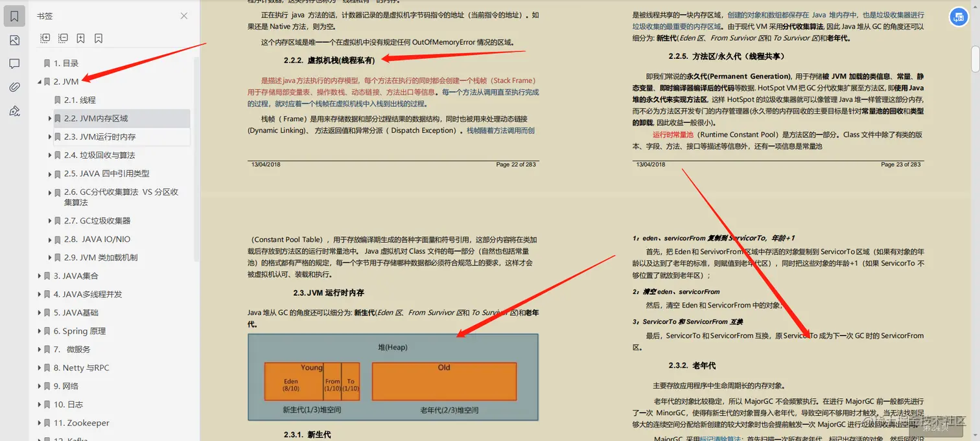Open the comments panel

14,63
